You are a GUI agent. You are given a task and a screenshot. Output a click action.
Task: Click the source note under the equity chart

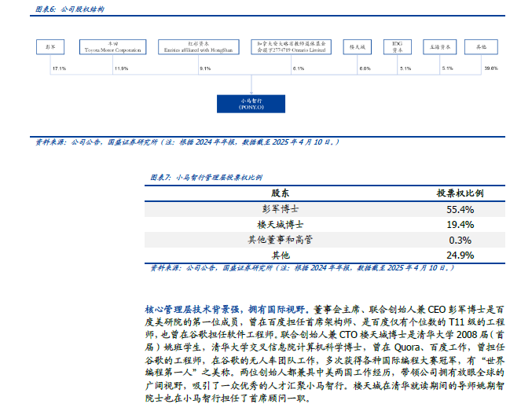(x=187, y=142)
